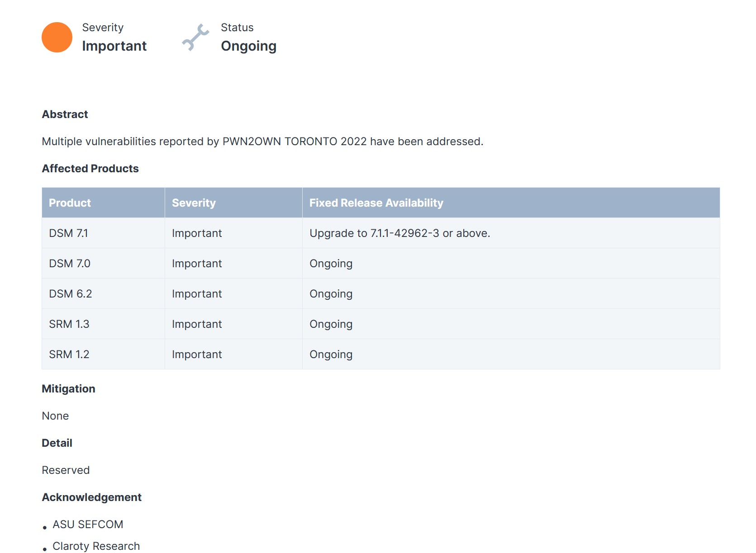Click the Mitigation section heading
The image size is (756, 553).
[x=68, y=389]
